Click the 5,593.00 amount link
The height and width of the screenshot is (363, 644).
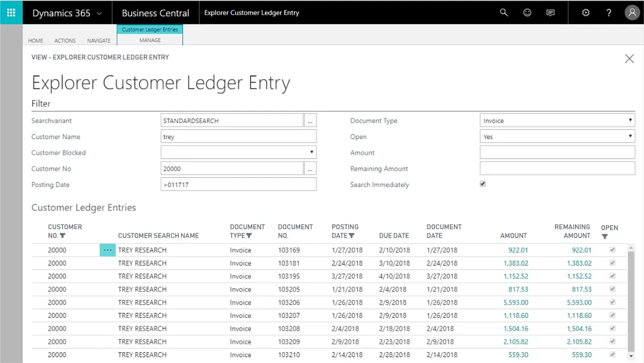(516, 302)
